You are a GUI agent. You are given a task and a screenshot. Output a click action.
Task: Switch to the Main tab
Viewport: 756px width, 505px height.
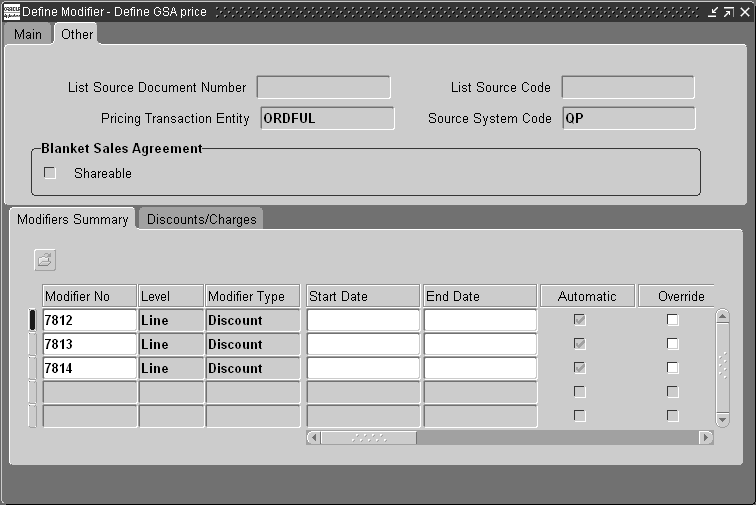pyautogui.click(x=27, y=34)
